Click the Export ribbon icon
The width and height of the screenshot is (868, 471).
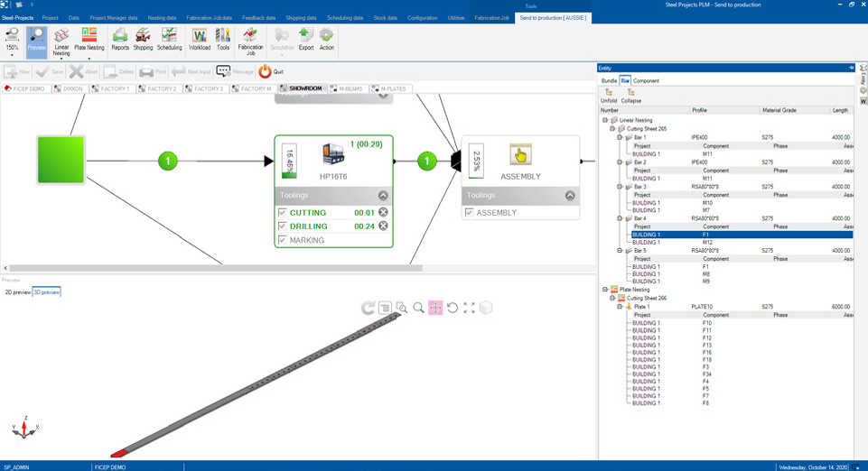[x=305, y=40]
